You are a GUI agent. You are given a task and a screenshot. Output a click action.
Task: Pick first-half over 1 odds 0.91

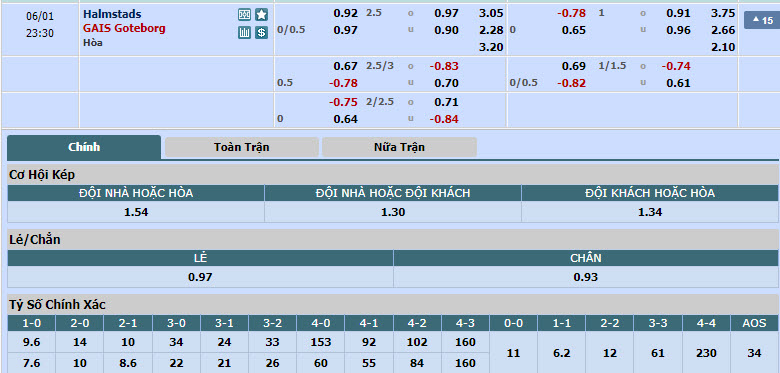[x=679, y=13]
